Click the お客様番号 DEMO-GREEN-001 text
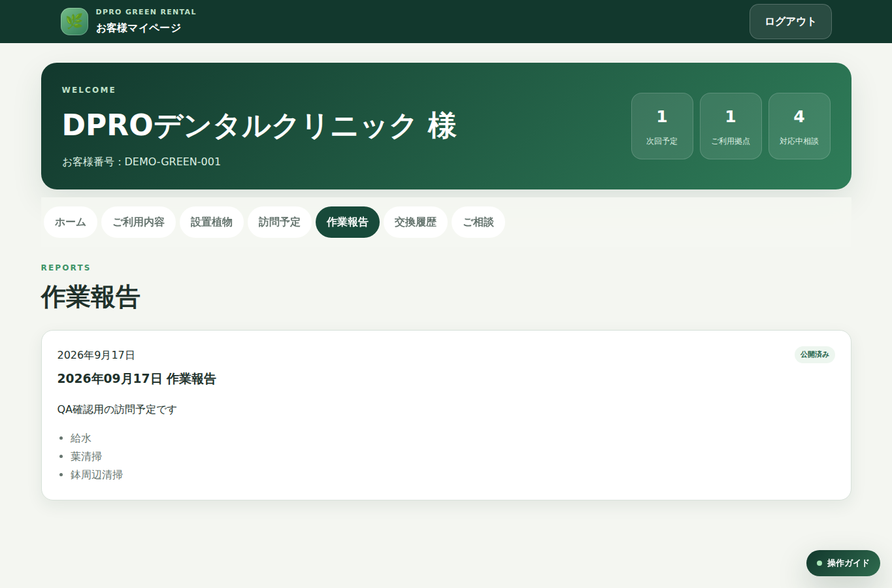 (x=141, y=161)
